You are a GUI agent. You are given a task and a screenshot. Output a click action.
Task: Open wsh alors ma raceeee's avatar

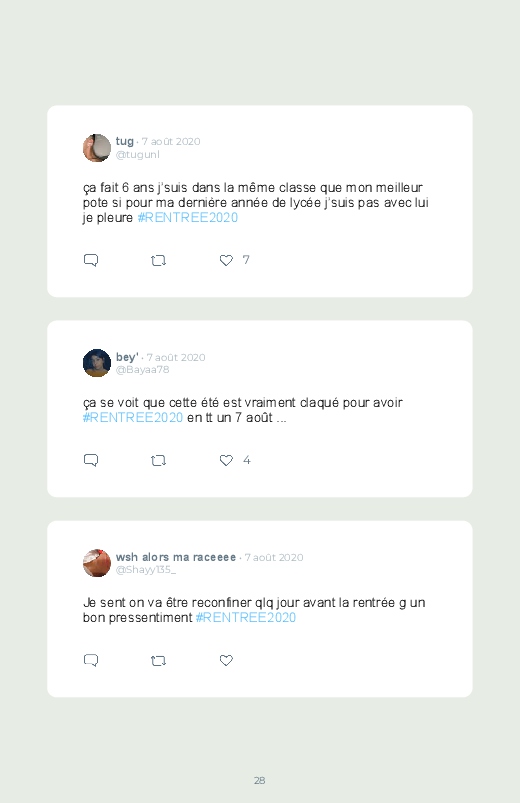point(97,563)
